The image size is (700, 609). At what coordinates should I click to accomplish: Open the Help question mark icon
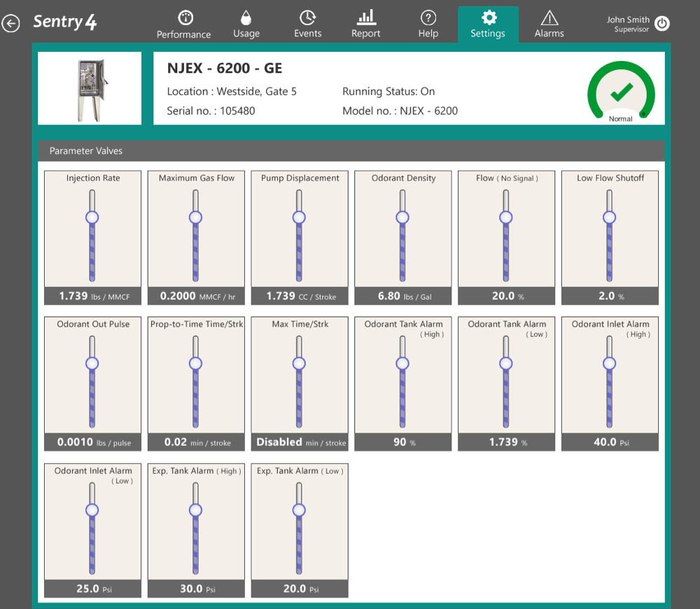pos(428,17)
